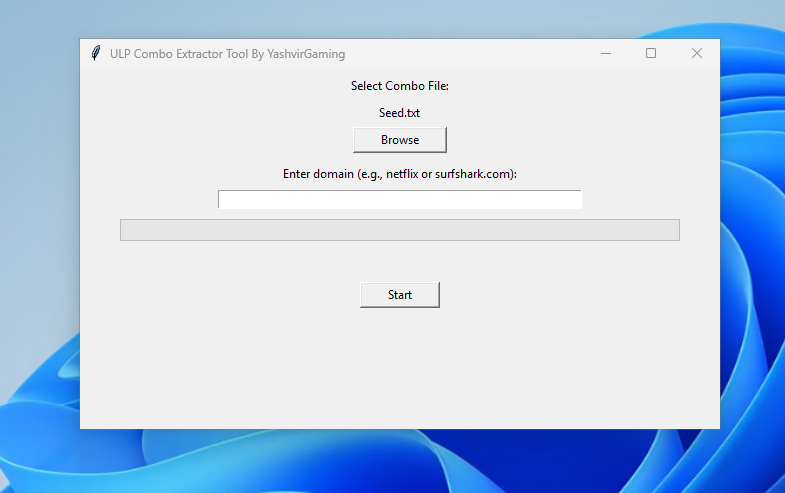Click the empty extraction progress bar

pyautogui.click(x=400, y=230)
